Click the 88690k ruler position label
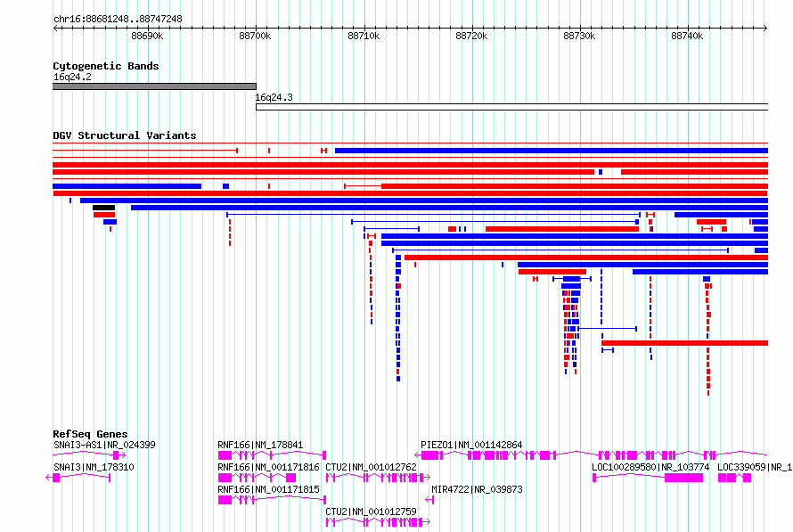Screen dimensions: 793x532 (147, 36)
